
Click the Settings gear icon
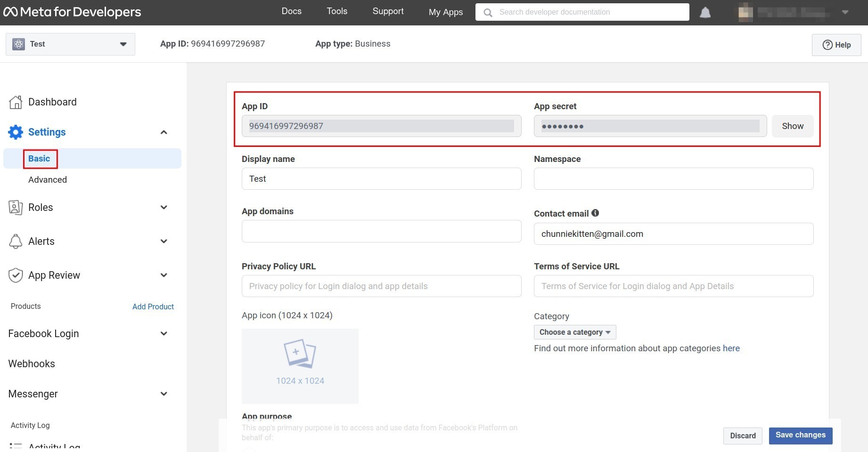tap(16, 132)
